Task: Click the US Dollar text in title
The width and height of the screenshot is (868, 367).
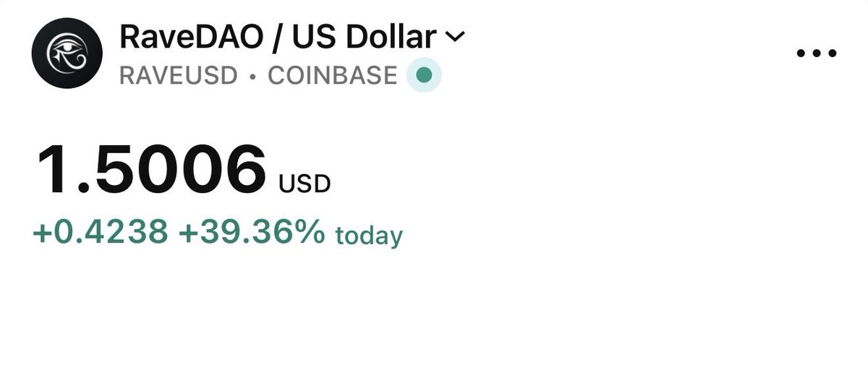Action: [363, 37]
